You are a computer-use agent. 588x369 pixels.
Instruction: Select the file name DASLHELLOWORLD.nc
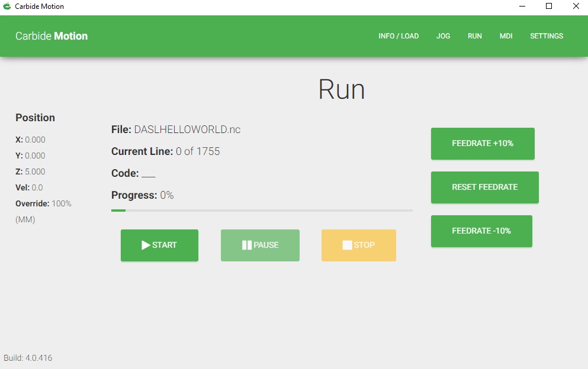tap(187, 130)
